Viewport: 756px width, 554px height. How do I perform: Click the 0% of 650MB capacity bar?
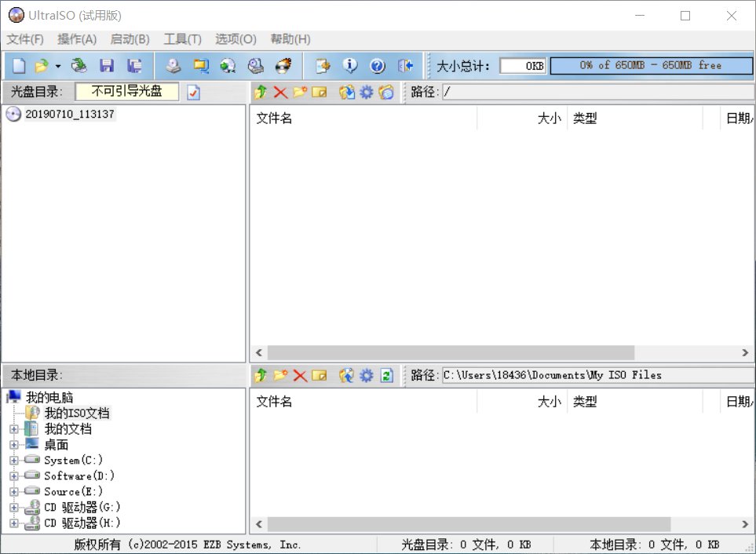click(x=650, y=66)
